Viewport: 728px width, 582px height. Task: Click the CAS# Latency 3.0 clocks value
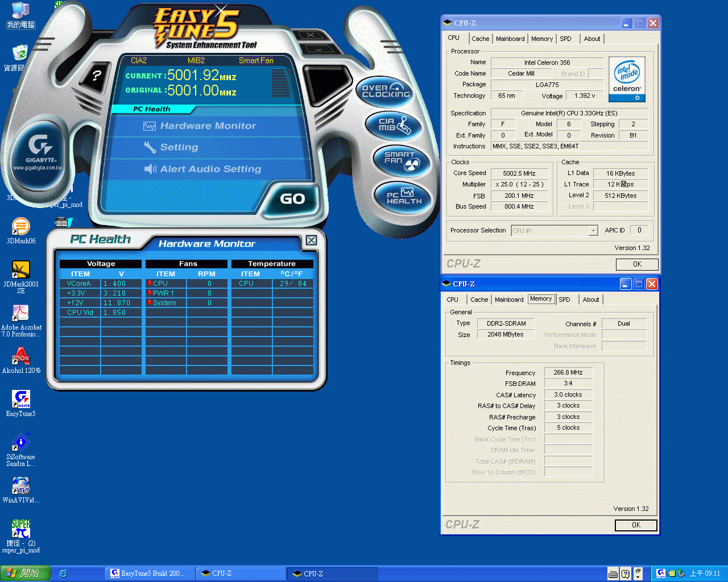(x=568, y=394)
